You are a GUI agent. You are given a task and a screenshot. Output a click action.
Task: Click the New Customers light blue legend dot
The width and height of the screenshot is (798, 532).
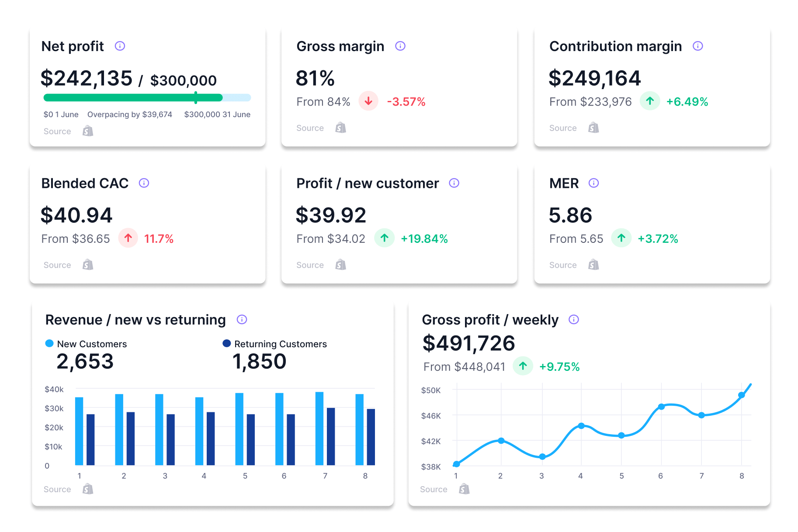49,343
